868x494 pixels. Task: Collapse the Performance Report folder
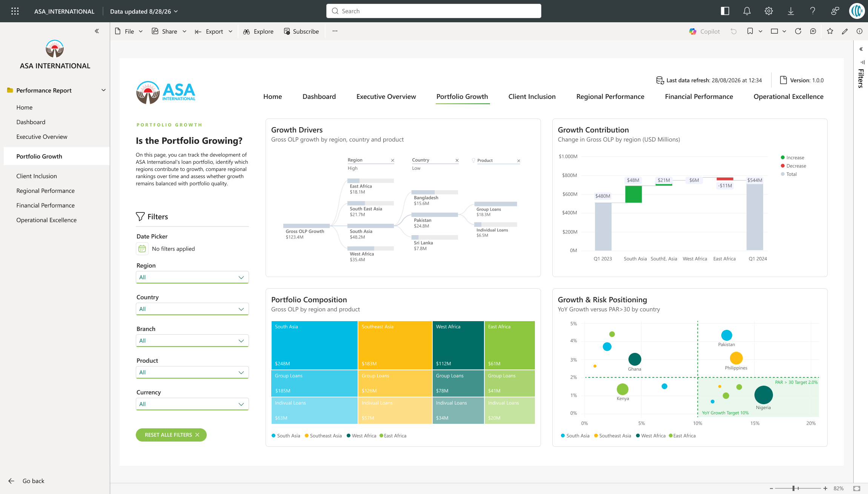(103, 90)
